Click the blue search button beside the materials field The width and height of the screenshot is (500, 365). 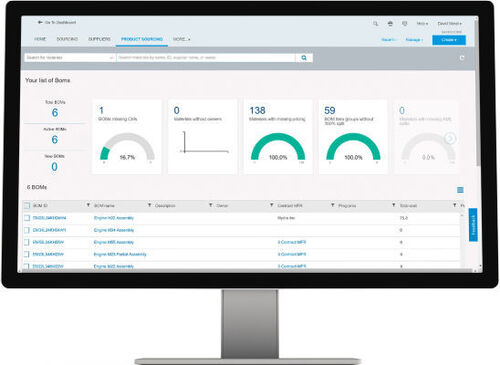[304, 58]
